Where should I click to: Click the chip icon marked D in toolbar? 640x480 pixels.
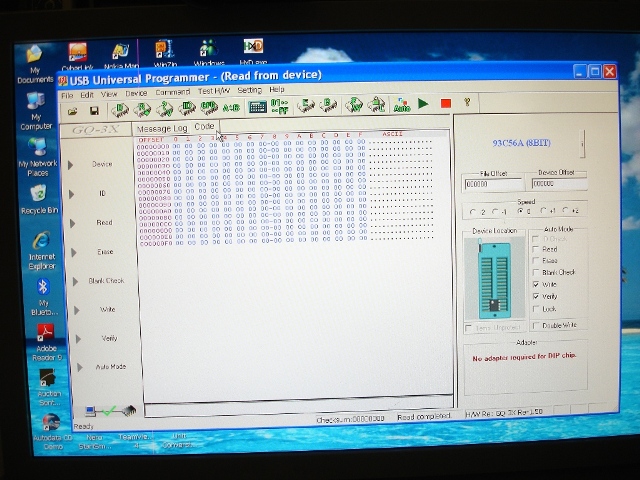(120, 109)
